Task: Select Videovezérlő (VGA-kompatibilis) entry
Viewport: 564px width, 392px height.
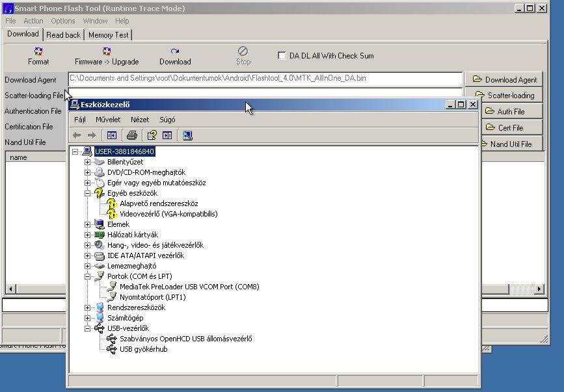Action: click(x=168, y=214)
